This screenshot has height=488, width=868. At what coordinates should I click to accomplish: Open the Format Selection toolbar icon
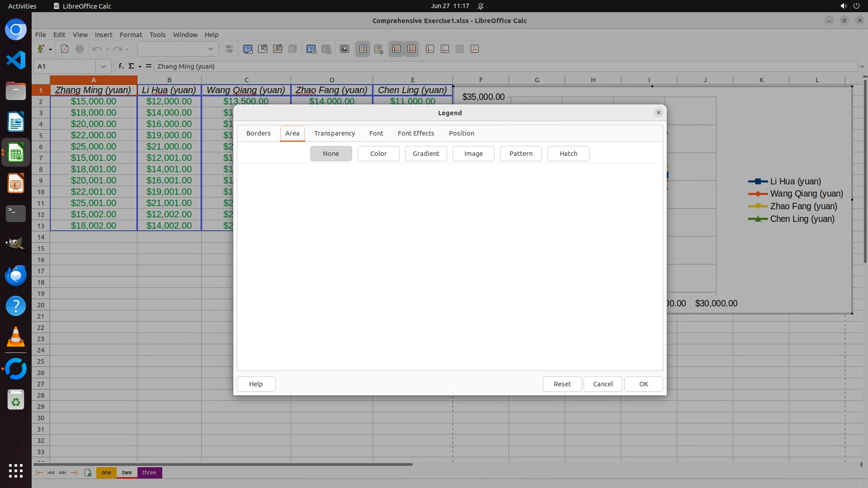pyautogui.click(x=229, y=49)
